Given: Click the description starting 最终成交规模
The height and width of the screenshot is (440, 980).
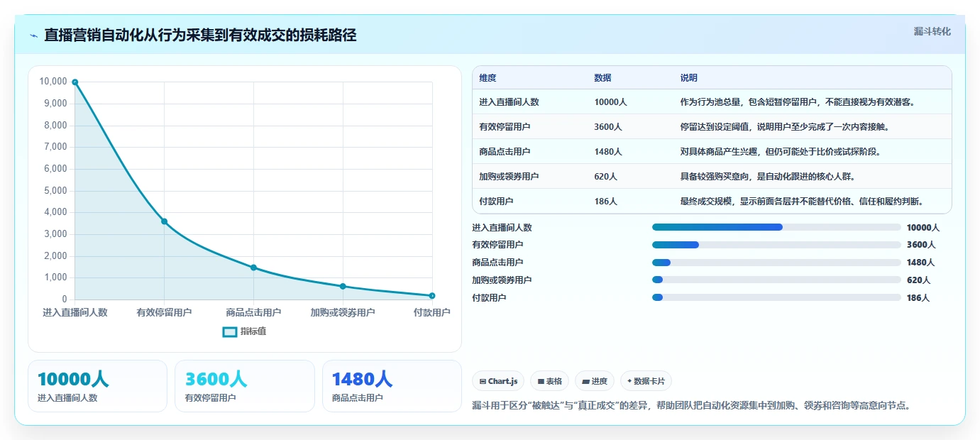Looking at the screenshot, I should (x=803, y=202).
